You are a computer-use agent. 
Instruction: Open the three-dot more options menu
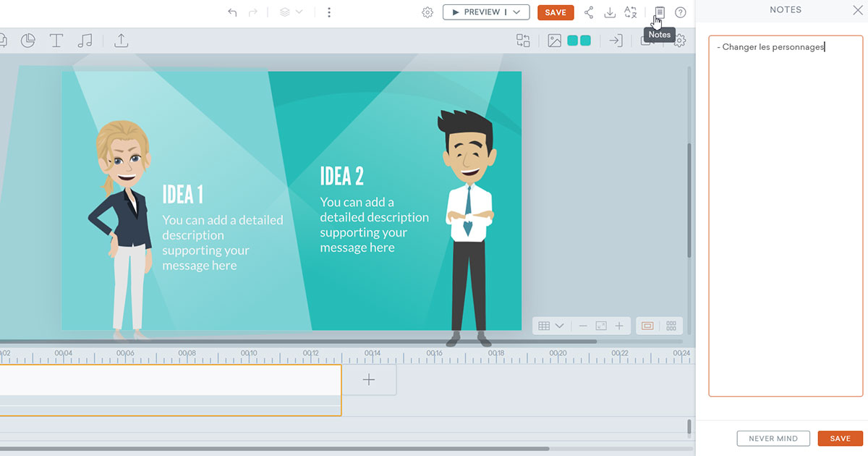(x=329, y=12)
